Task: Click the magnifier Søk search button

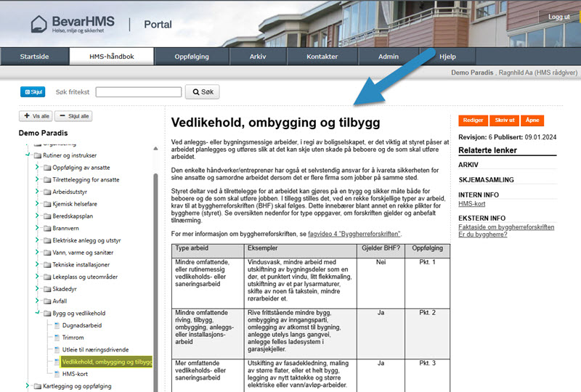Action: pyautogui.click(x=202, y=92)
